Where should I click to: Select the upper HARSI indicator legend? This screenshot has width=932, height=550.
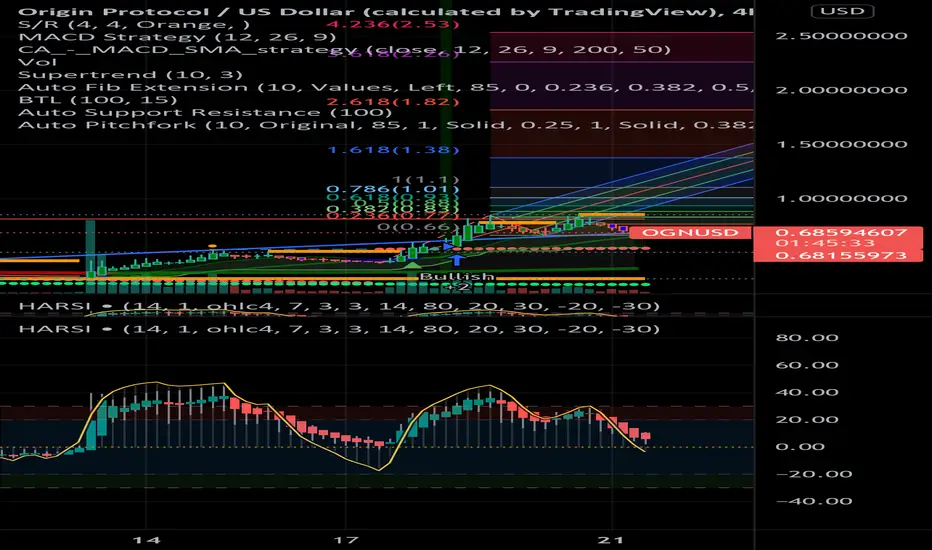tap(339, 306)
